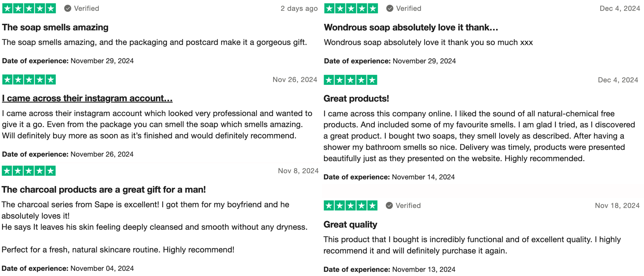Click the stars on the charcoal products review

29,171
